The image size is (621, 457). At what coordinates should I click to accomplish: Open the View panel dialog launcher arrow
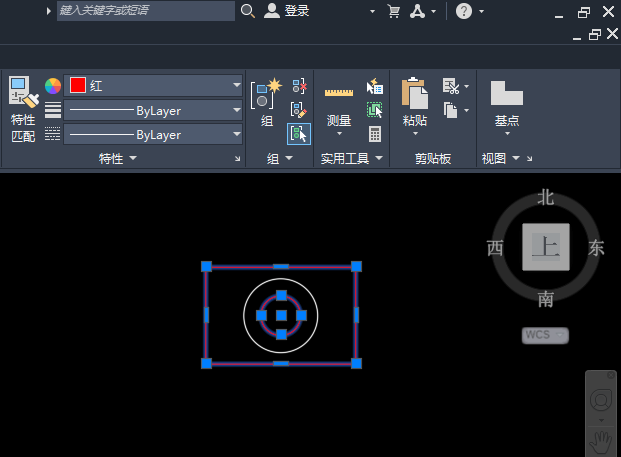(x=530, y=159)
